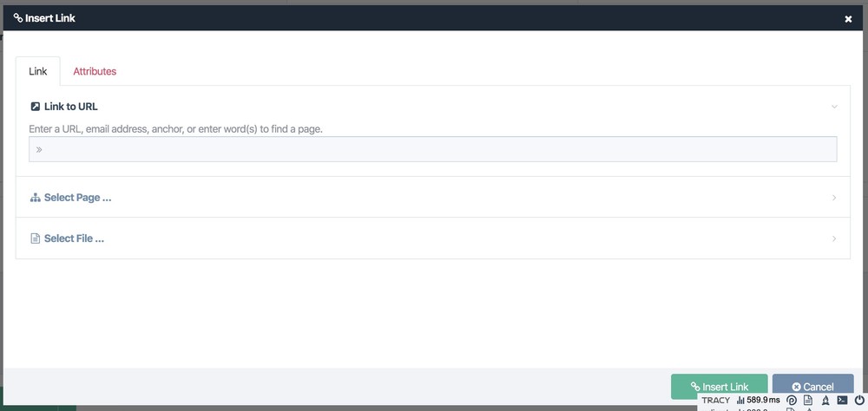Open the Tracy campfire panel icon

click(x=825, y=400)
